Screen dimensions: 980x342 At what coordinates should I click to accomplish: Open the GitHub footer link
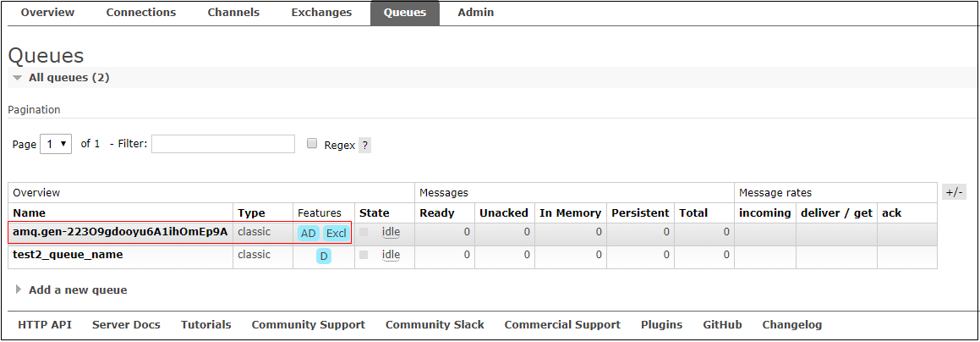[722, 325]
